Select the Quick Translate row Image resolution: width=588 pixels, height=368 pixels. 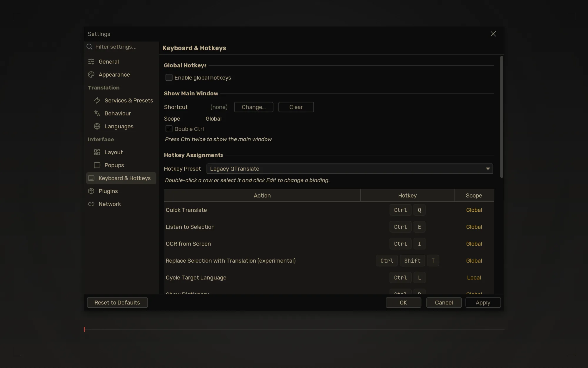329,210
